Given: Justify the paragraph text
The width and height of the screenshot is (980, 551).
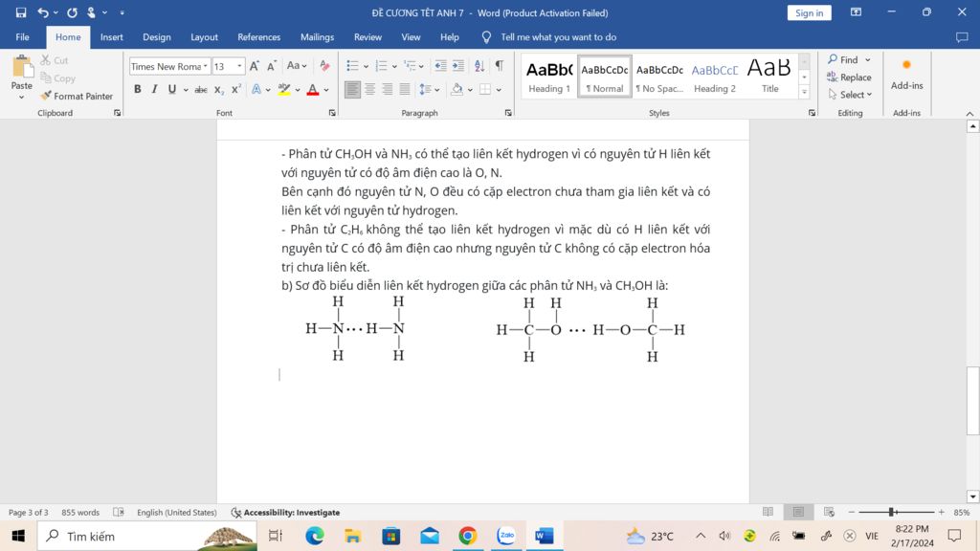Looking at the screenshot, I should pos(405,89).
